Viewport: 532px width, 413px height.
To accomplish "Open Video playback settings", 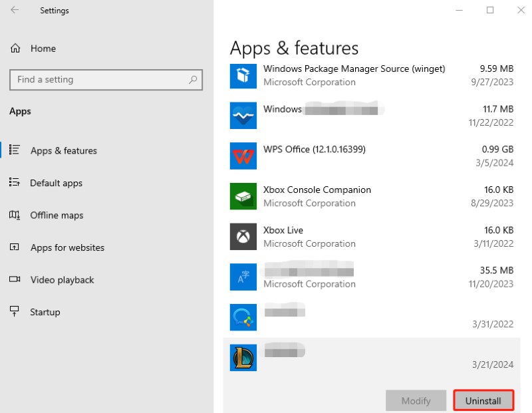I will [62, 279].
